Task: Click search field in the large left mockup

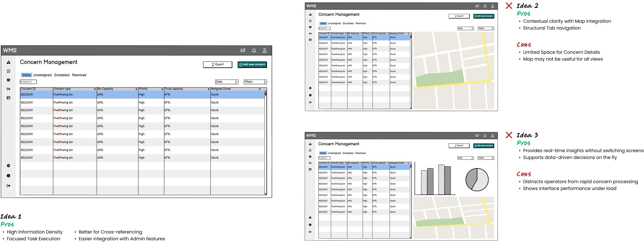Action: click(x=28, y=82)
